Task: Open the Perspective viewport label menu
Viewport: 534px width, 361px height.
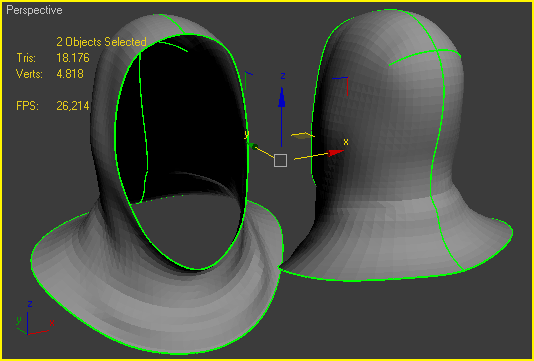Action: click(x=34, y=10)
